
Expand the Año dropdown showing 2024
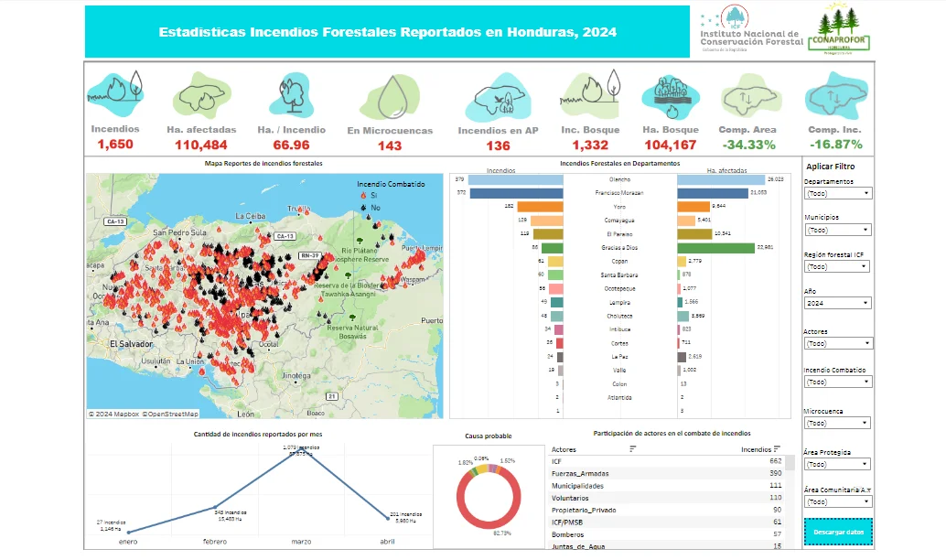pos(837,303)
